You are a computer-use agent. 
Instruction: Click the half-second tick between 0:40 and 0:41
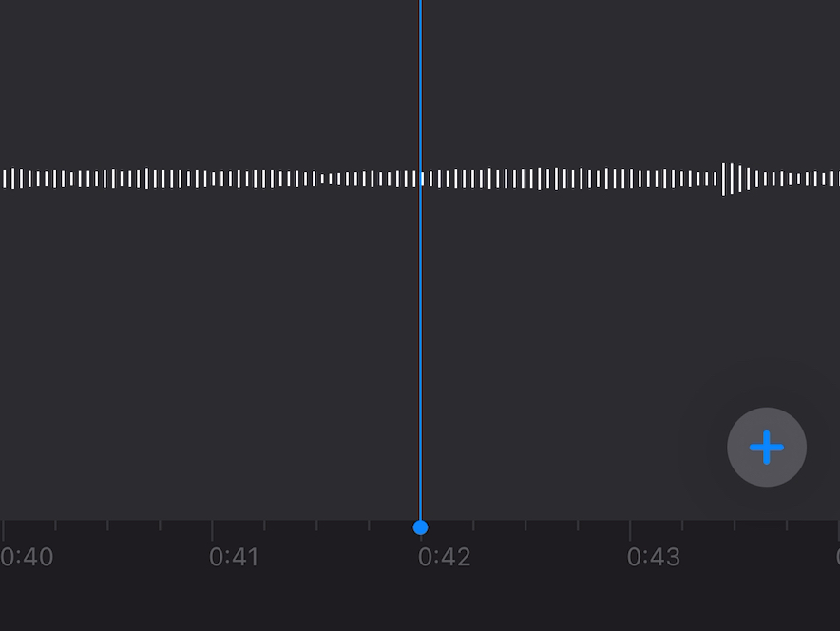point(107,526)
